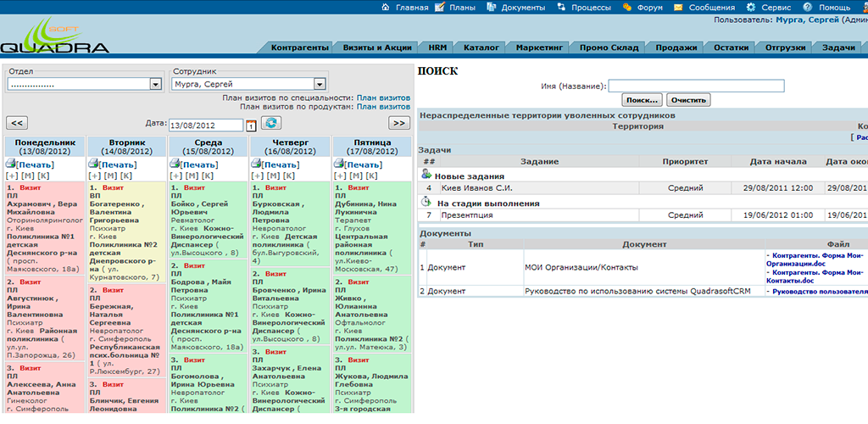The width and height of the screenshot is (868, 424).
Task: Open Контрагенты. Форма Мои-Организации.doc file link
Action: pyautogui.click(x=814, y=259)
